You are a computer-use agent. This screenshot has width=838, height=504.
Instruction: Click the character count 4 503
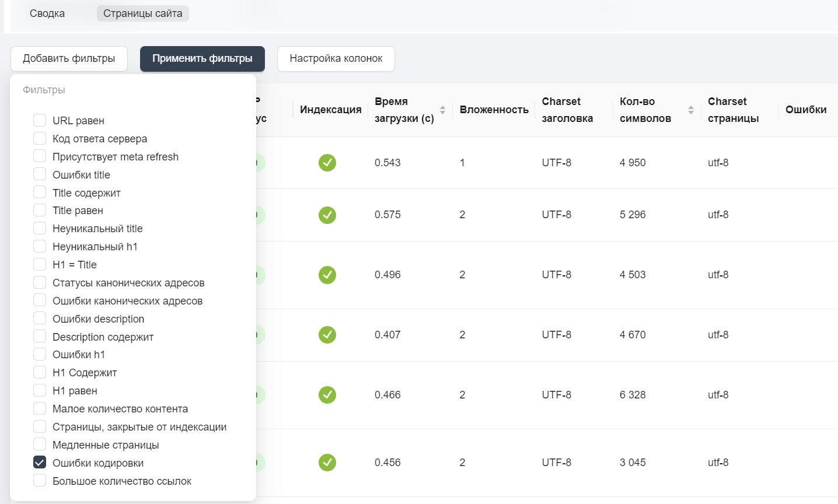(633, 275)
